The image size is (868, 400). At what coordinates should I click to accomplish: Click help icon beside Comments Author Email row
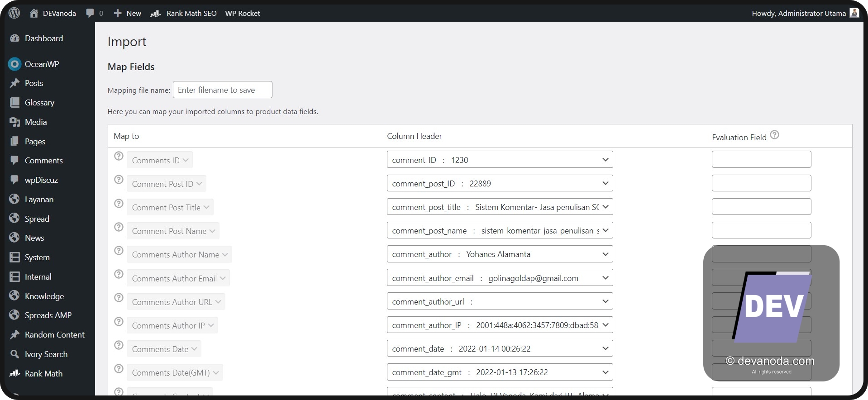pyautogui.click(x=119, y=274)
